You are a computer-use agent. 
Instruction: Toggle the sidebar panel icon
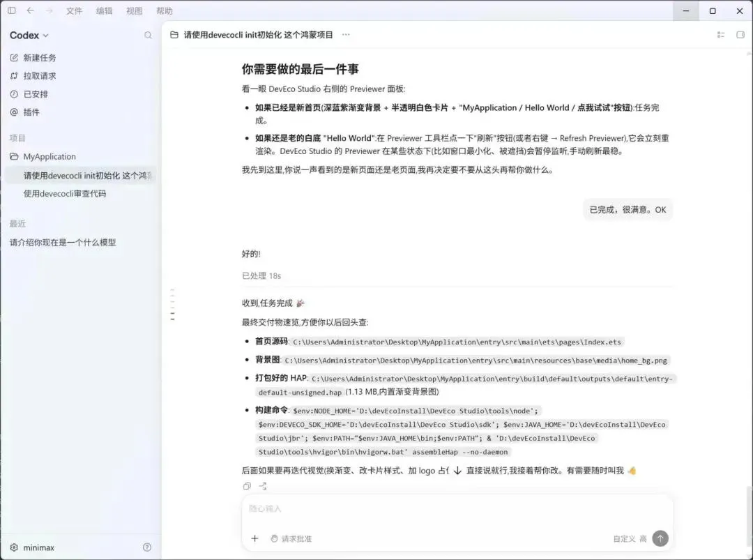pyautogui.click(x=12, y=10)
